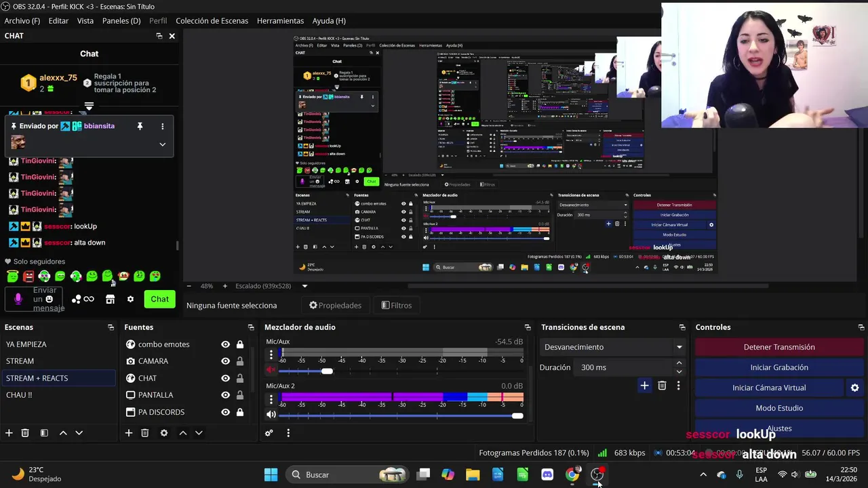
Task: Lock the CAMARA source
Action: tap(240, 361)
